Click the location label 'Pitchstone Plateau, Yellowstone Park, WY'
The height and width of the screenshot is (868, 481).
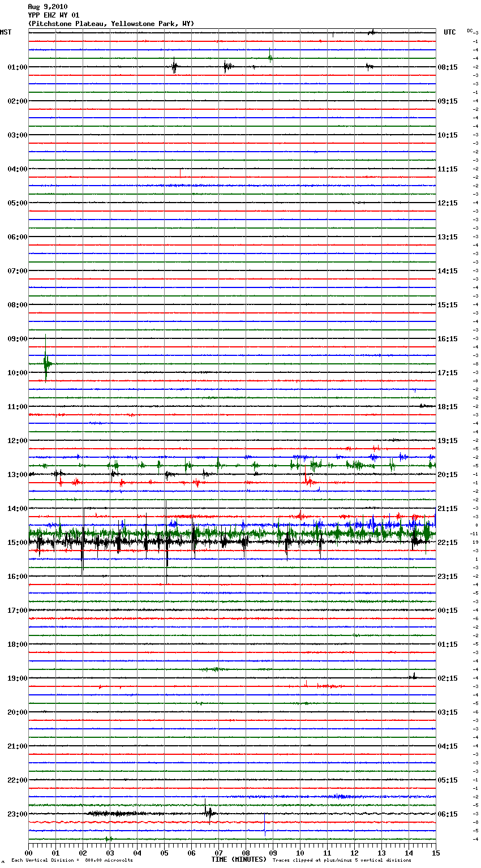tap(111, 24)
